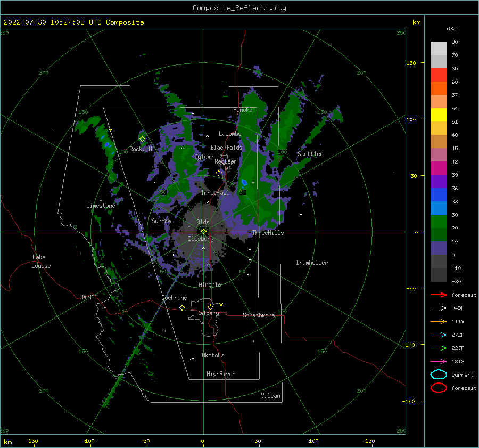Click the Ponoka label
Viewport: 479px width, 448px height.
click(243, 110)
